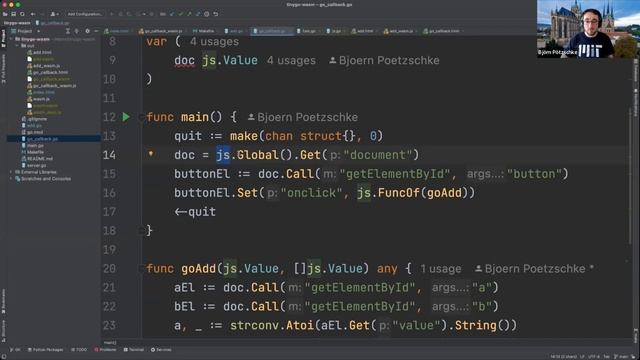
Task: Open Project panel gear options
Action: coord(87,31)
